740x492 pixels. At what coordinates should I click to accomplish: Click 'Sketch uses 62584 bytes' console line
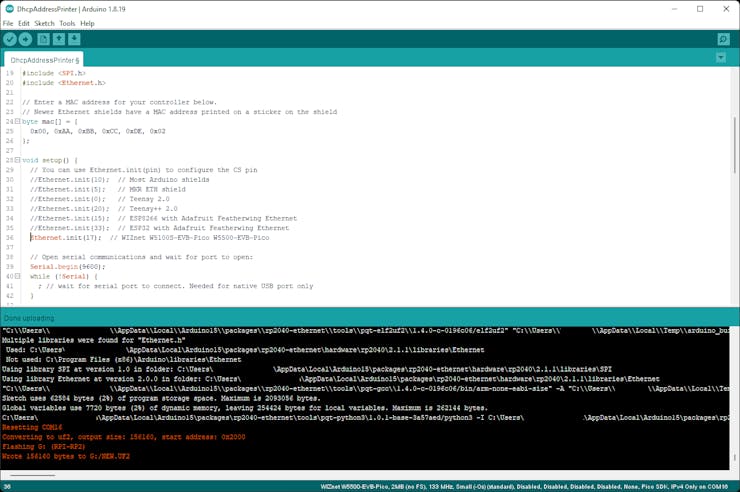[x=161, y=398]
